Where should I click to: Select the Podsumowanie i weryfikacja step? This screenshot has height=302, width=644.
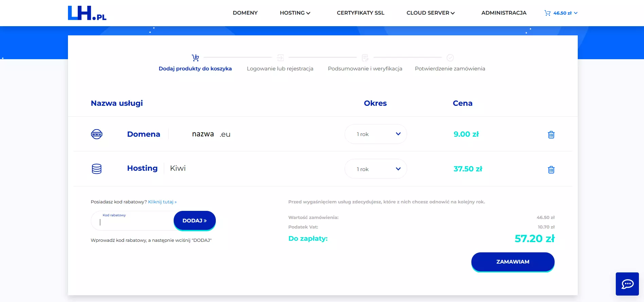pos(365,69)
